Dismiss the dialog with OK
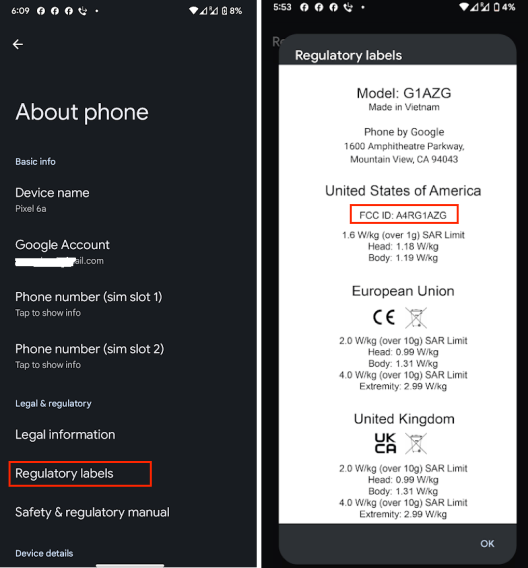 point(487,543)
